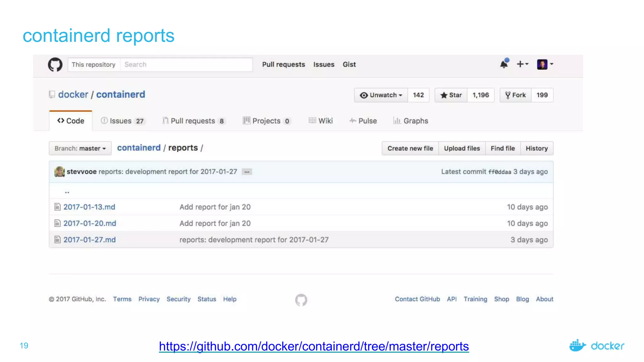Click the repository book icon beside docker
The height and width of the screenshot is (362, 644).
point(52,94)
